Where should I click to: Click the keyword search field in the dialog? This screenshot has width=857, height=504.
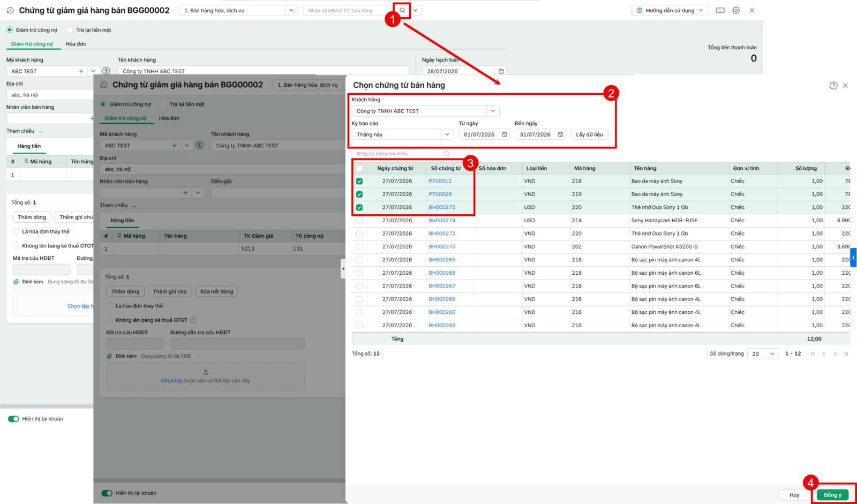tap(403, 154)
